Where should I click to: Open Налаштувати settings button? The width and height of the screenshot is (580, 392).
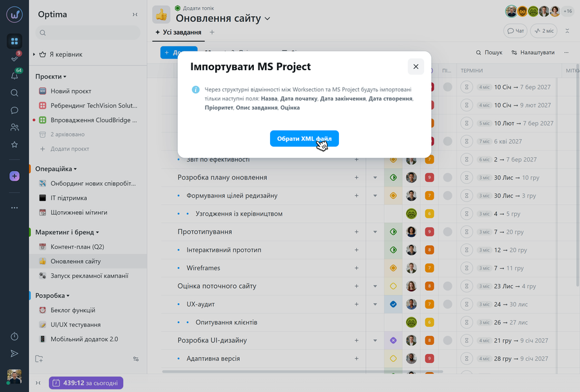(533, 53)
